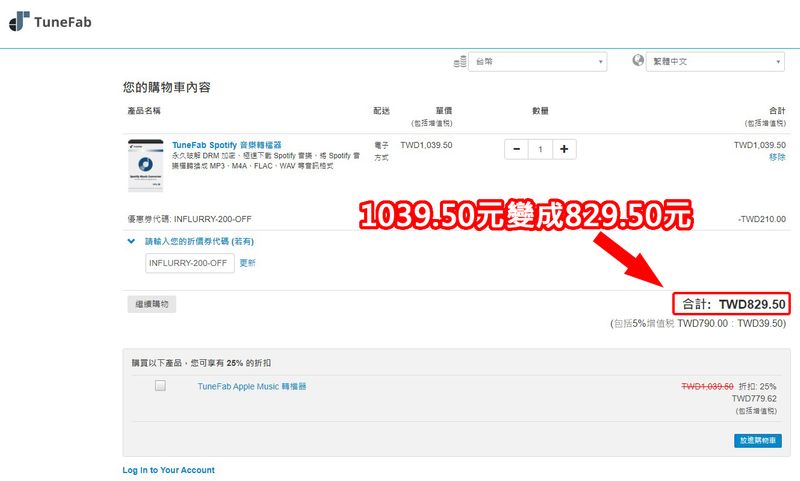Open the language dropdown showing 繁體中文

pos(715,62)
